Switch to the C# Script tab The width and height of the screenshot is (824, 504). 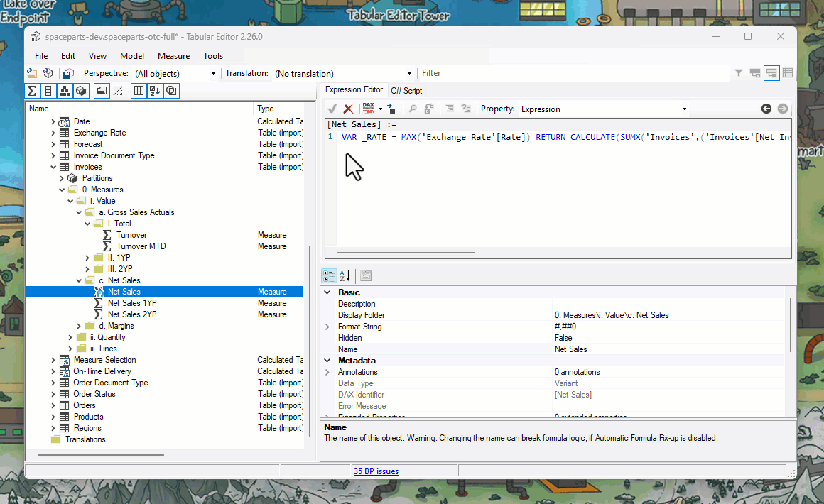click(x=406, y=90)
